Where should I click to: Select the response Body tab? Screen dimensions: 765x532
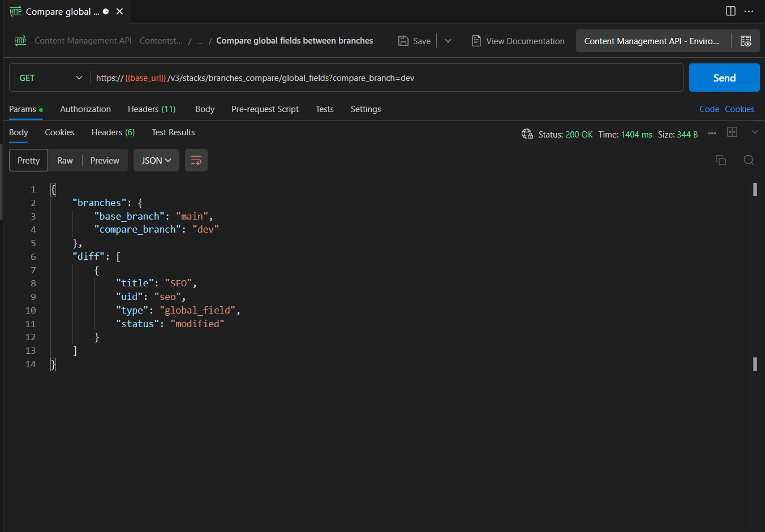point(19,132)
